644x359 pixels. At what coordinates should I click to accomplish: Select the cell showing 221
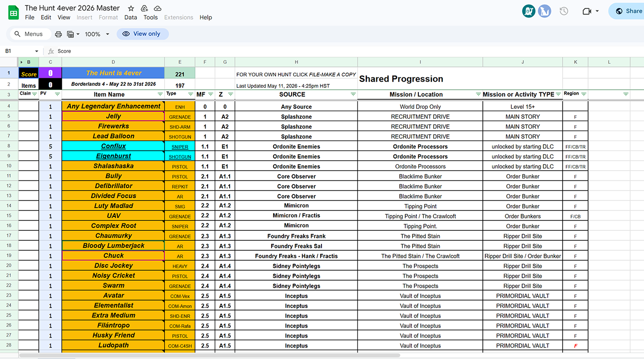tap(180, 73)
